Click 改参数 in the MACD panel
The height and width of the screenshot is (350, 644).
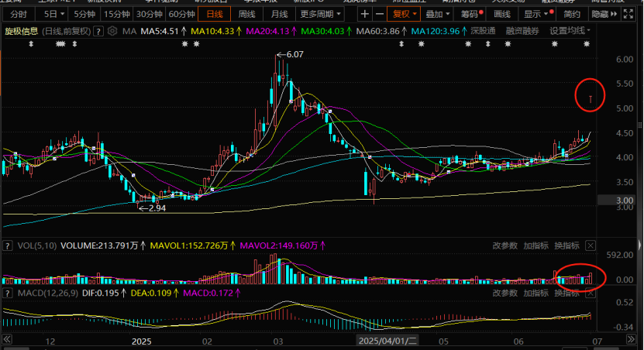click(x=505, y=293)
